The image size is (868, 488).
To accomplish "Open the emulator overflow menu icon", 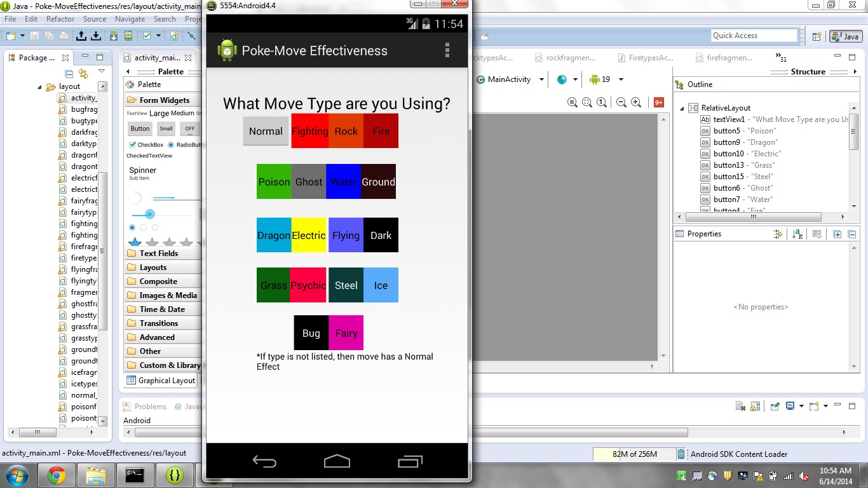I will coord(447,50).
